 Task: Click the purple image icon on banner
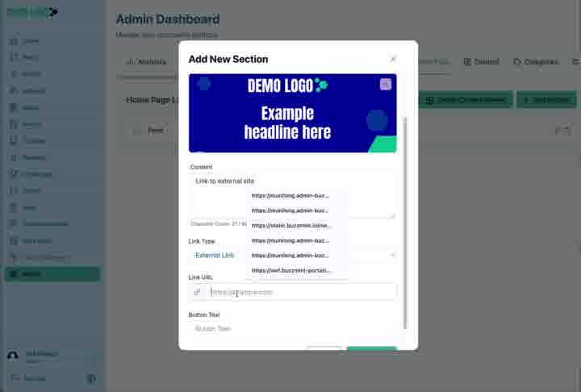pos(386,84)
